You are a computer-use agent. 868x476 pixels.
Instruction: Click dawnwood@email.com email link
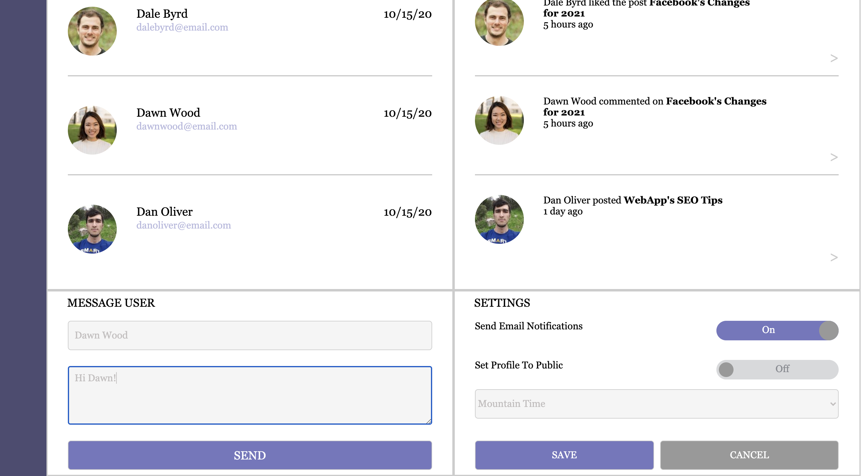pos(186,127)
